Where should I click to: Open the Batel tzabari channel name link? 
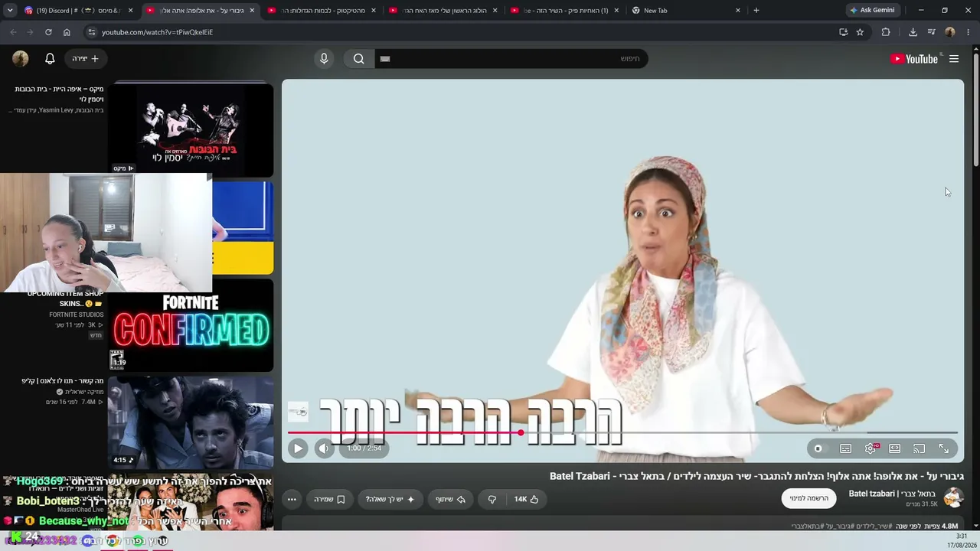pos(893,494)
